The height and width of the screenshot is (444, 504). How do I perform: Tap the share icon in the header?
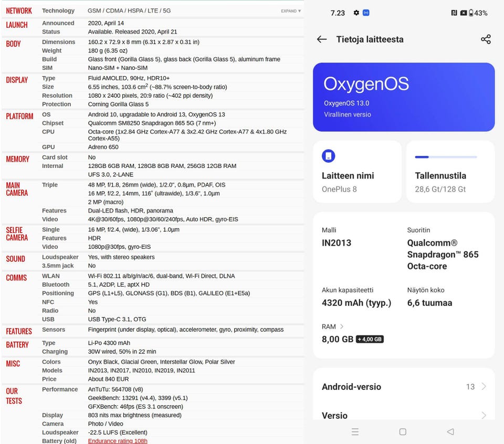(486, 39)
